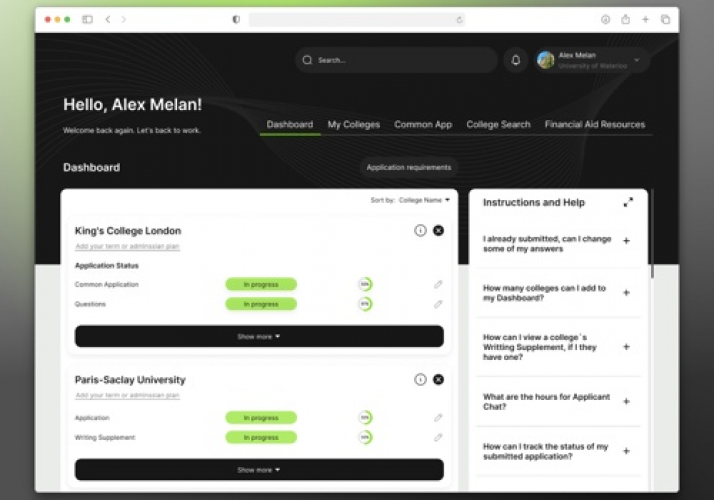Click In progress badge for Common Application

[261, 284]
